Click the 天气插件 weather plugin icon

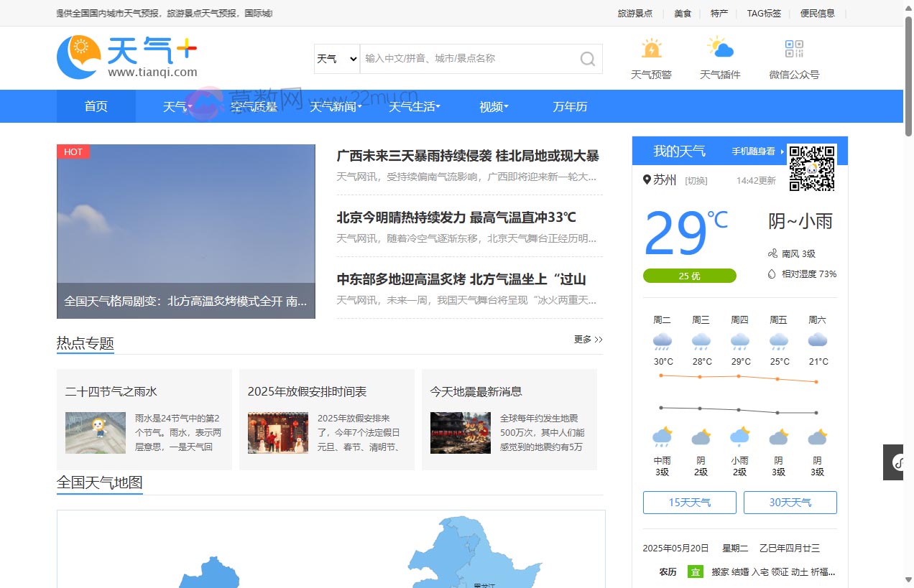coord(721,49)
